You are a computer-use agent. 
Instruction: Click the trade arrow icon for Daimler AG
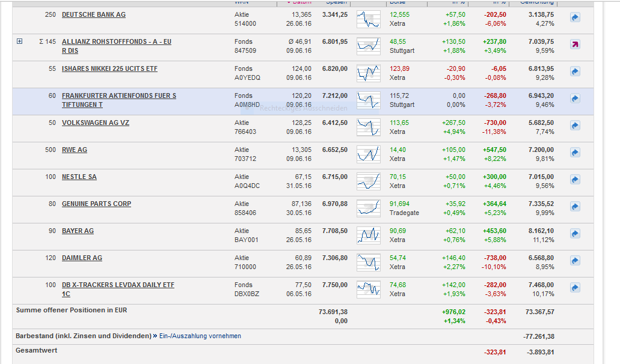click(575, 261)
